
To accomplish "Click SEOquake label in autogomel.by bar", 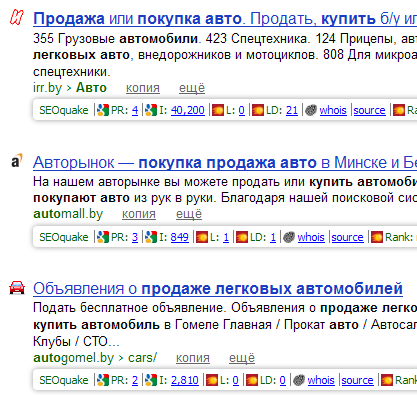I will tap(64, 380).
